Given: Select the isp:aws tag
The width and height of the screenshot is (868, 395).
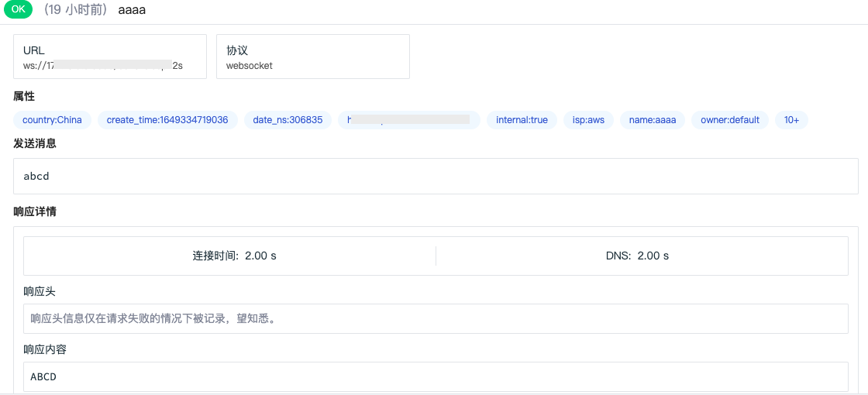Looking at the screenshot, I should [x=588, y=120].
